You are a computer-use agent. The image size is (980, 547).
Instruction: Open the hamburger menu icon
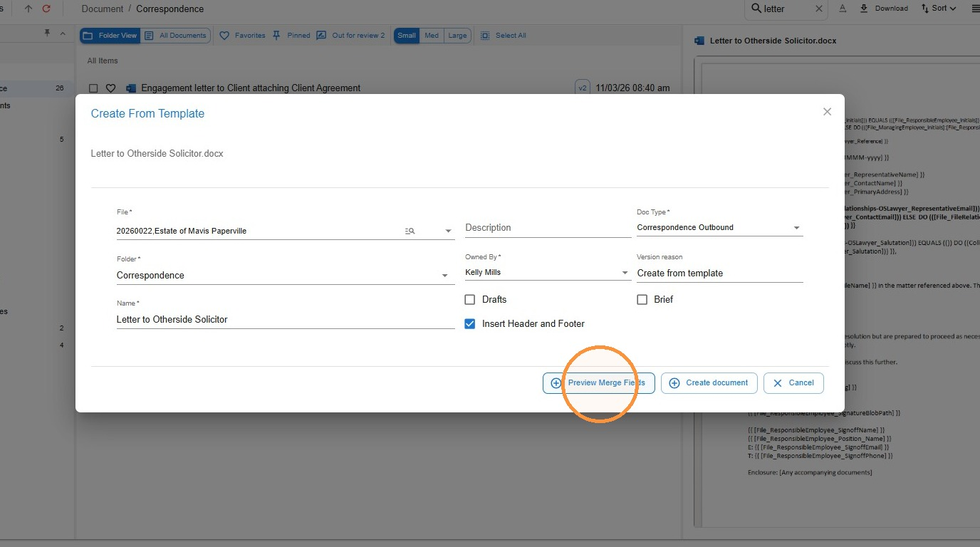pyautogui.click(x=975, y=9)
